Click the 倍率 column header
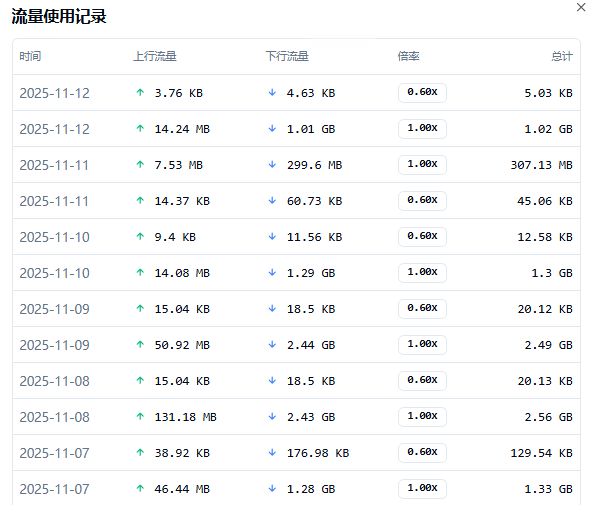 pos(409,57)
